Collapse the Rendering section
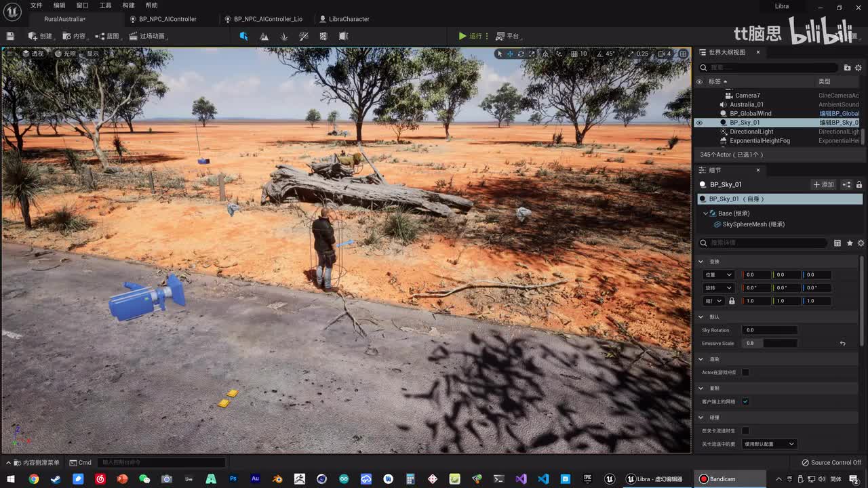The width and height of the screenshot is (868, 488). [x=701, y=359]
